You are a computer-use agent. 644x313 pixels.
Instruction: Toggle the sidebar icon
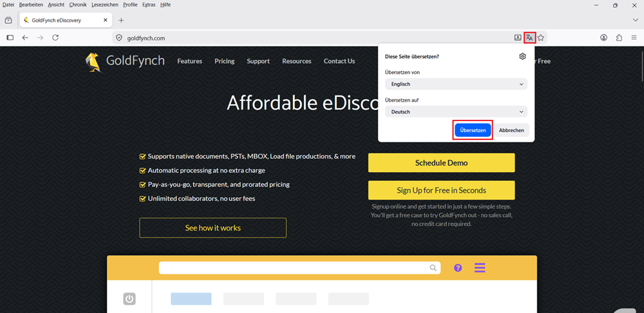pos(10,38)
